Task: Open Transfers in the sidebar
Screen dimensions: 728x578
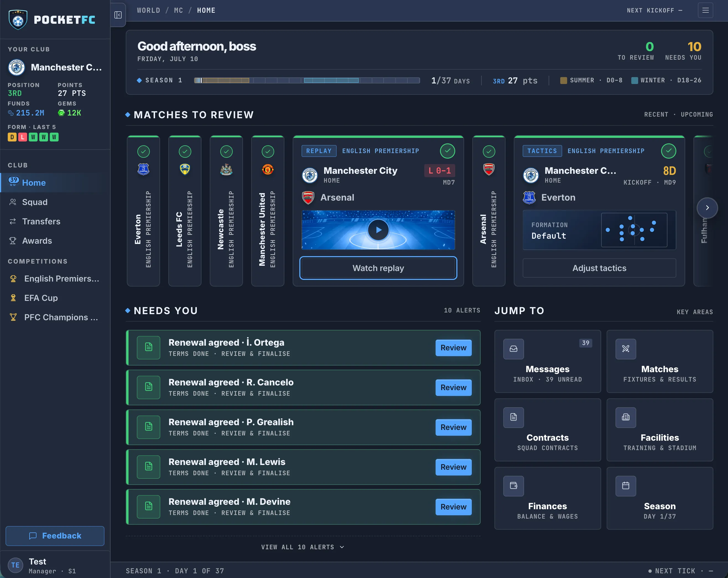Action: [55, 222]
